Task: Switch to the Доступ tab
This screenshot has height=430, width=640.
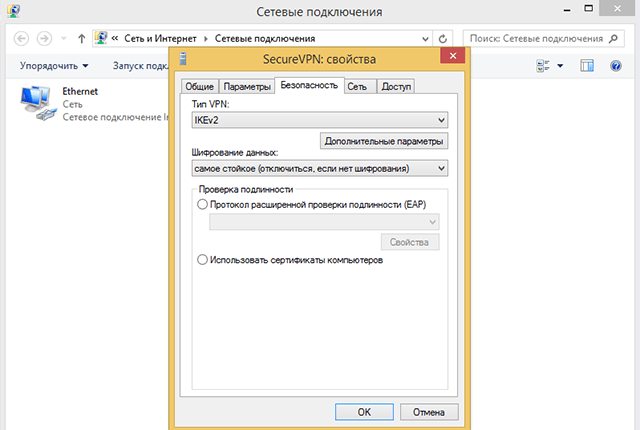Action: (x=396, y=86)
